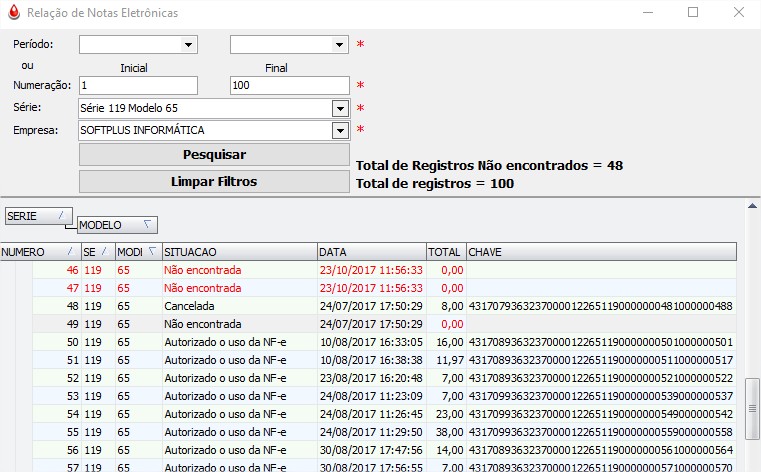Click the Total de Registros Não encontrados label
The image size is (761, 472).
pyautogui.click(x=489, y=165)
